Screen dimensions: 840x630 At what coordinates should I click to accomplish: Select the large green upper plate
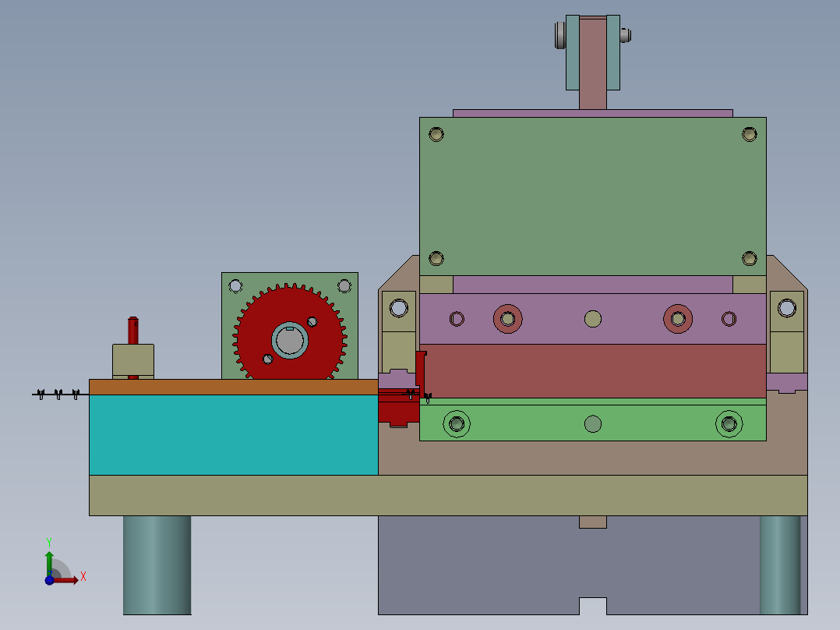pyautogui.click(x=593, y=196)
